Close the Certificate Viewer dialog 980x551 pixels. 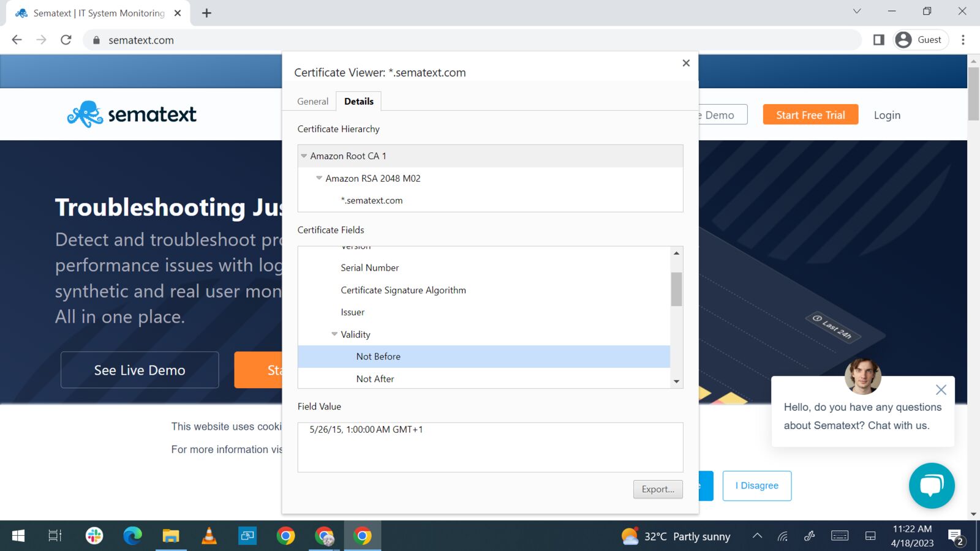tap(686, 63)
